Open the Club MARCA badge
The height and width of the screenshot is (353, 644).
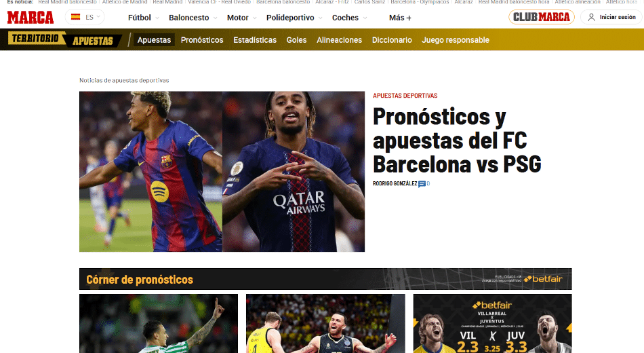542,17
